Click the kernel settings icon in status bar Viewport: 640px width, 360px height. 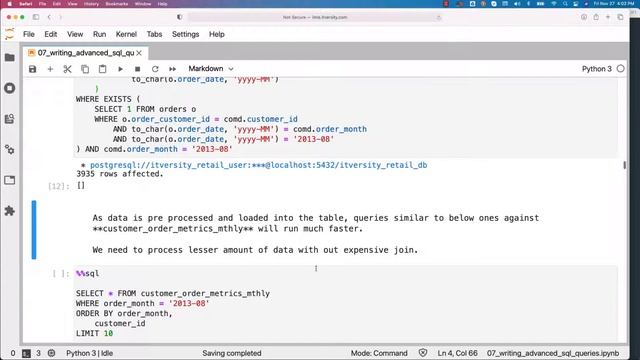pyautogui.click(x=51, y=353)
